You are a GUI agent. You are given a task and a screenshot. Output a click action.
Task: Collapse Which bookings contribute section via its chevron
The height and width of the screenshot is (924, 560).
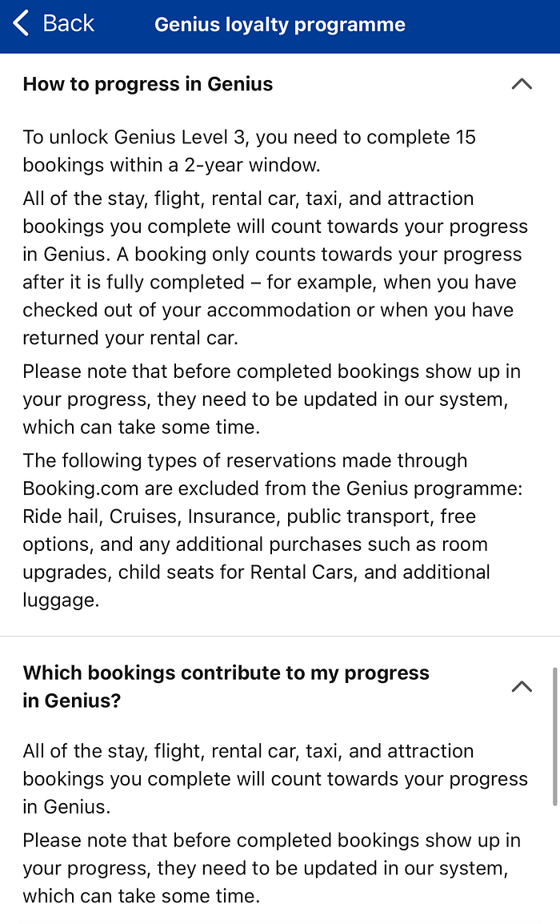tap(522, 686)
